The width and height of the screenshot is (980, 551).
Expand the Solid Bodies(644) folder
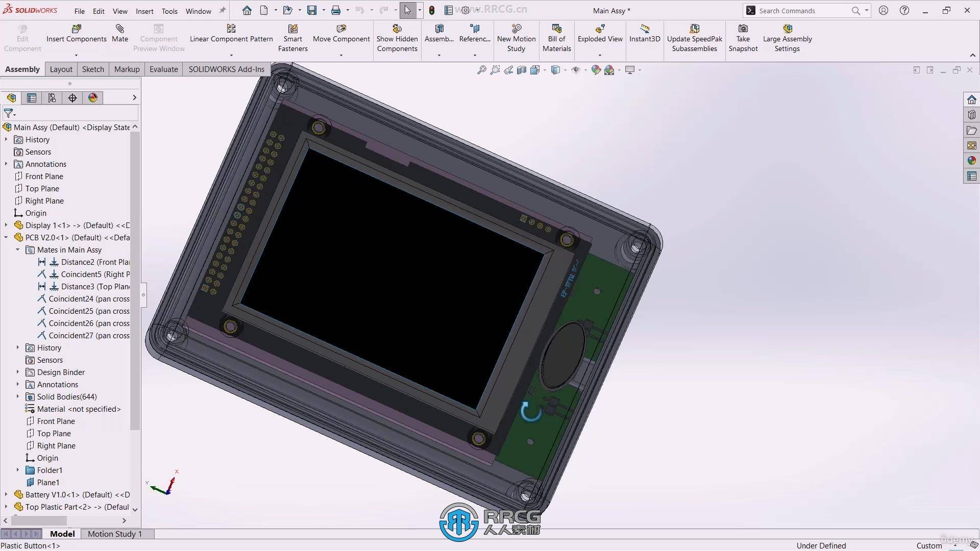click(x=18, y=396)
